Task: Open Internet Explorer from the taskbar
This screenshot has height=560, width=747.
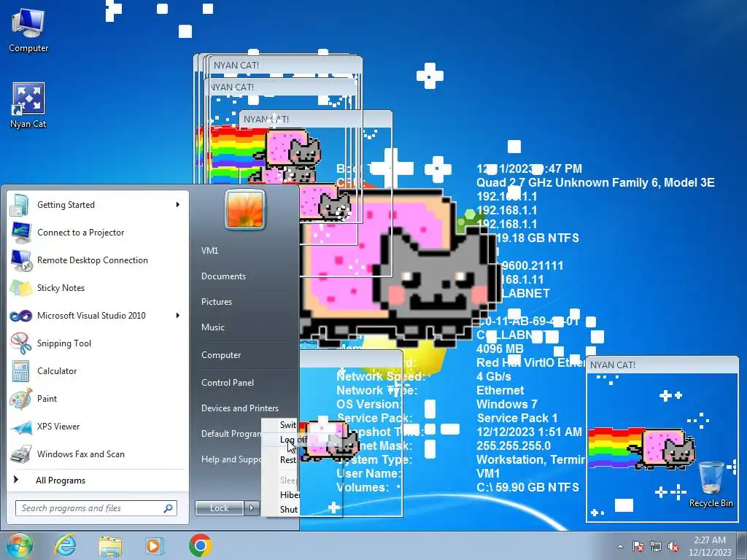Action: click(65, 545)
